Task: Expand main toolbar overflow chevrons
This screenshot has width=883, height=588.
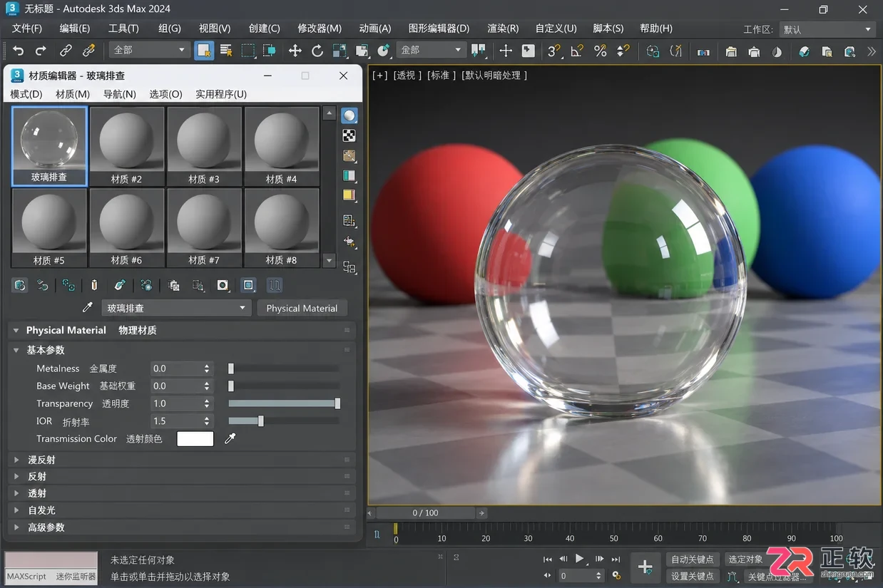Action: pyautogui.click(x=872, y=51)
